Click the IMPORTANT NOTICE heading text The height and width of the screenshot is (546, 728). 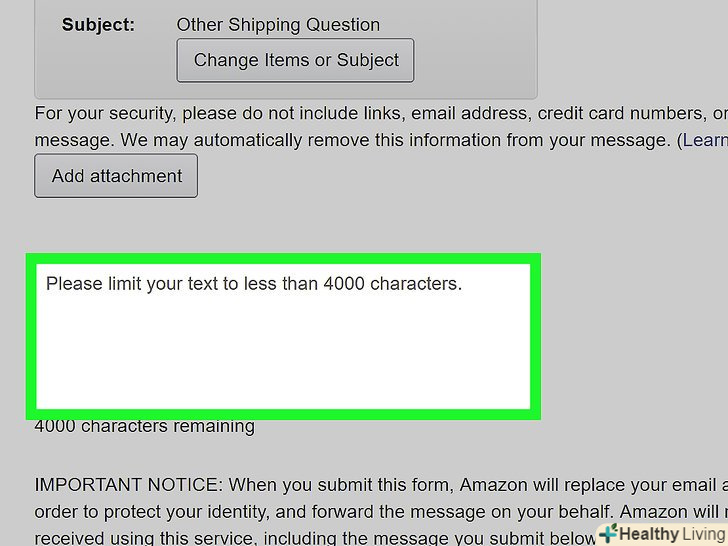127,485
